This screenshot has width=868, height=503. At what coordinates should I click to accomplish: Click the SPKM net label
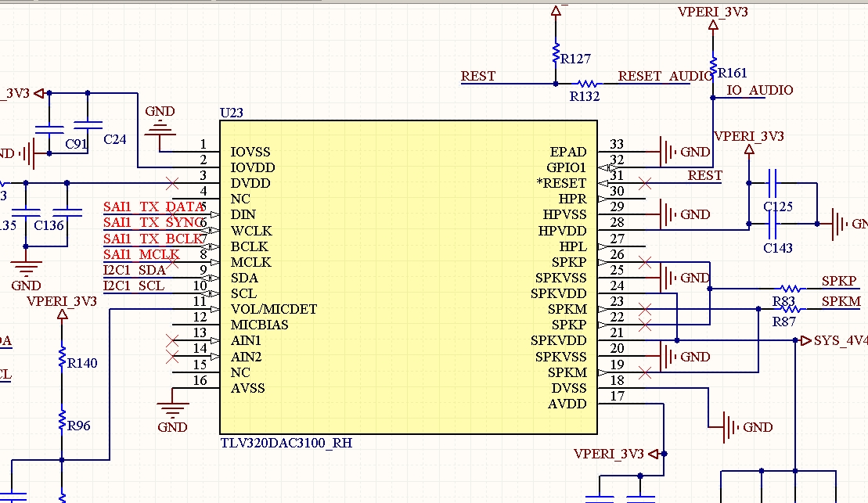point(841,302)
